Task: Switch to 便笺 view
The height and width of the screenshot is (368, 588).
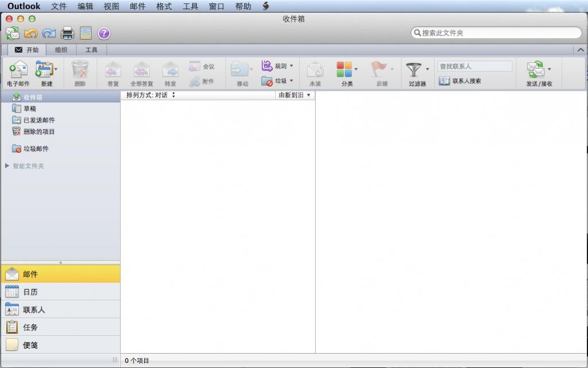Action: tap(60, 345)
